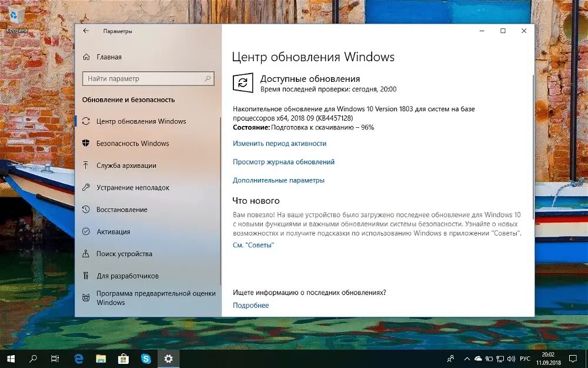Select the shield icon for Безопасность Windows
The width and height of the screenshot is (588, 368).
pos(86,143)
